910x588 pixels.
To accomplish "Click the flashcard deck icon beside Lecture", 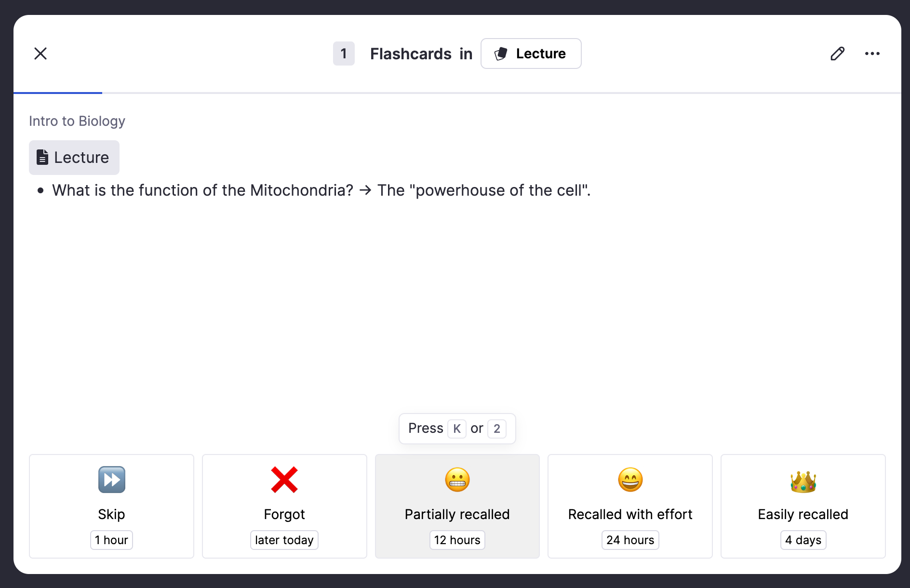I will click(500, 53).
